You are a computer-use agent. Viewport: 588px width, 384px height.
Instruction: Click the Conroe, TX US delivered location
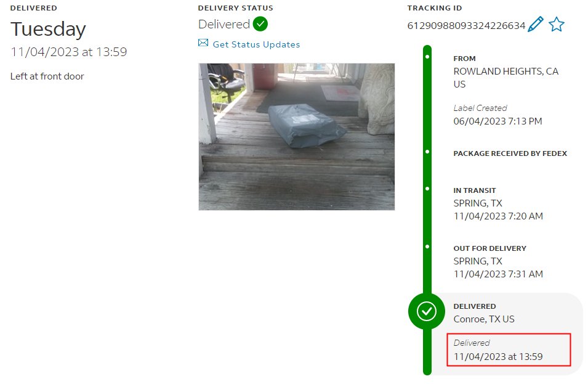[484, 319]
